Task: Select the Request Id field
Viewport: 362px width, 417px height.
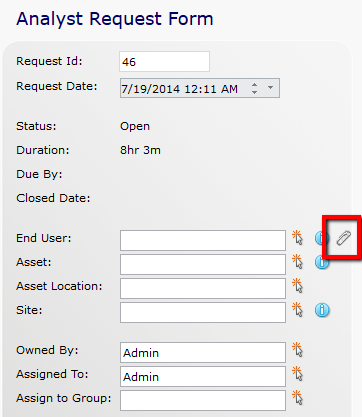Action: (164, 61)
